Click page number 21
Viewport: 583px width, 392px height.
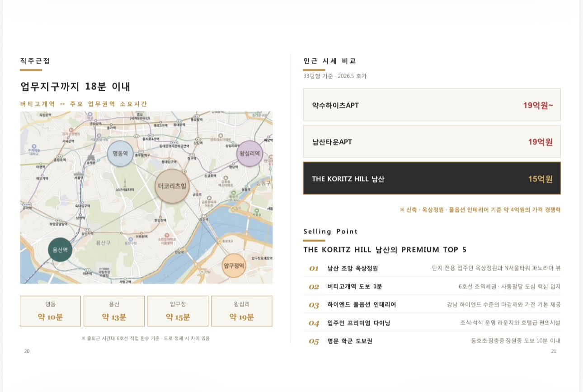[554, 351]
